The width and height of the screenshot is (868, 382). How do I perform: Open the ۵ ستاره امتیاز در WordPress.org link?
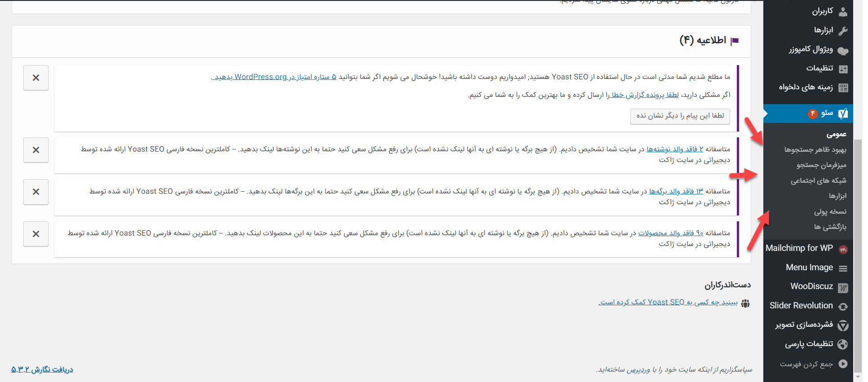[274, 77]
